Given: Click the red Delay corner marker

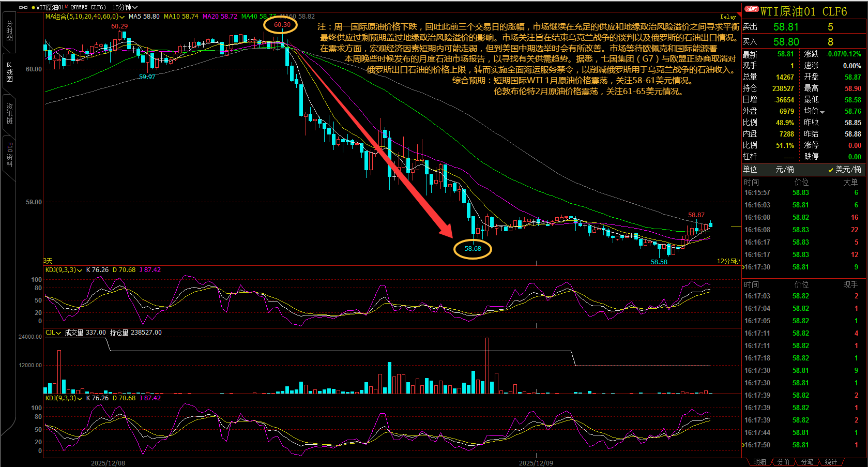Looking at the screenshot, I should (x=728, y=17).
